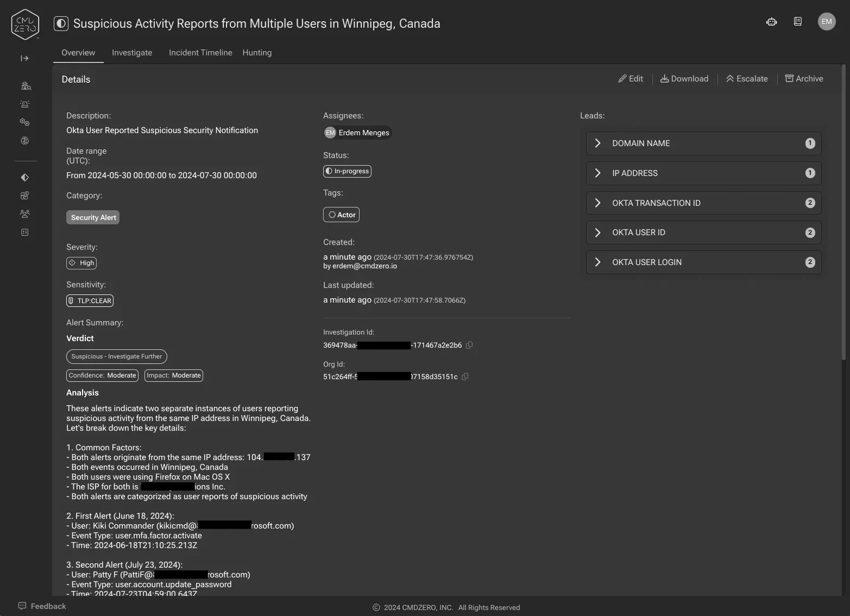This screenshot has width=850, height=616.
Task: Click the count badge on OKTA USER LOGIN
Action: pos(810,262)
